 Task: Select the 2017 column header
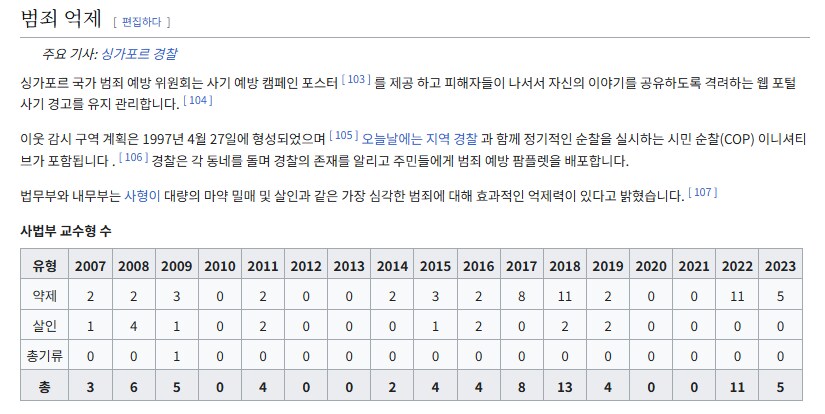(x=522, y=265)
